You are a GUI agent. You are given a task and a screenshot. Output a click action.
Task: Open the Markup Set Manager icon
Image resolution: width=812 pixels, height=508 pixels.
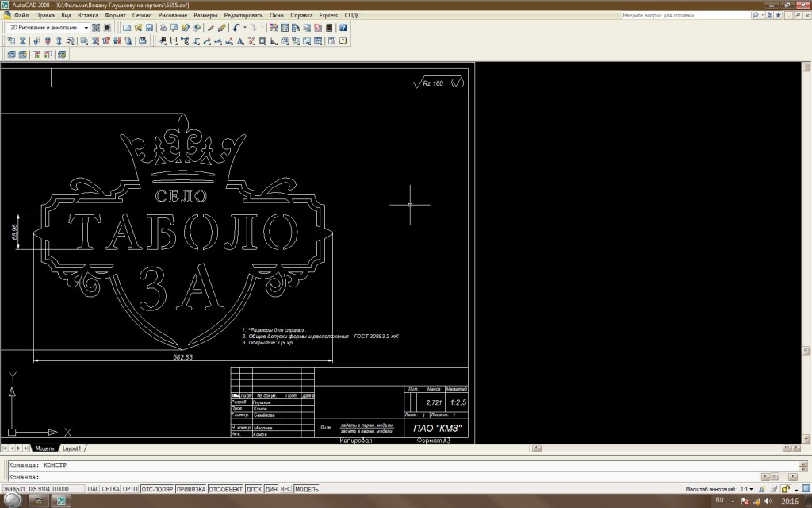point(318,28)
